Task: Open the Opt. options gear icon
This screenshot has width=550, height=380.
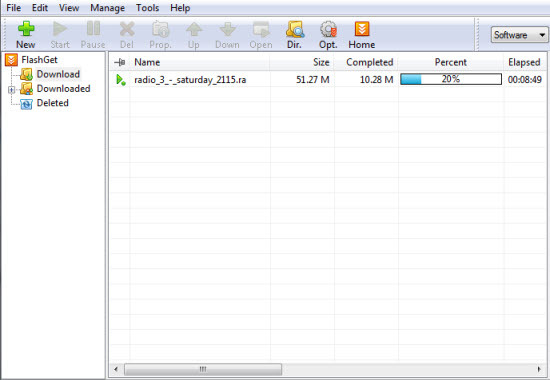Action: point(328,29)
